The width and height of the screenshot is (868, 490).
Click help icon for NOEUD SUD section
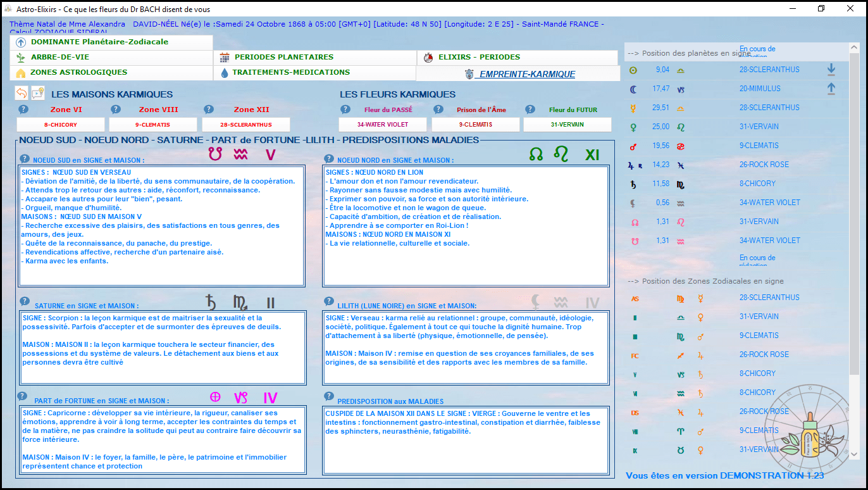[25, 159]
